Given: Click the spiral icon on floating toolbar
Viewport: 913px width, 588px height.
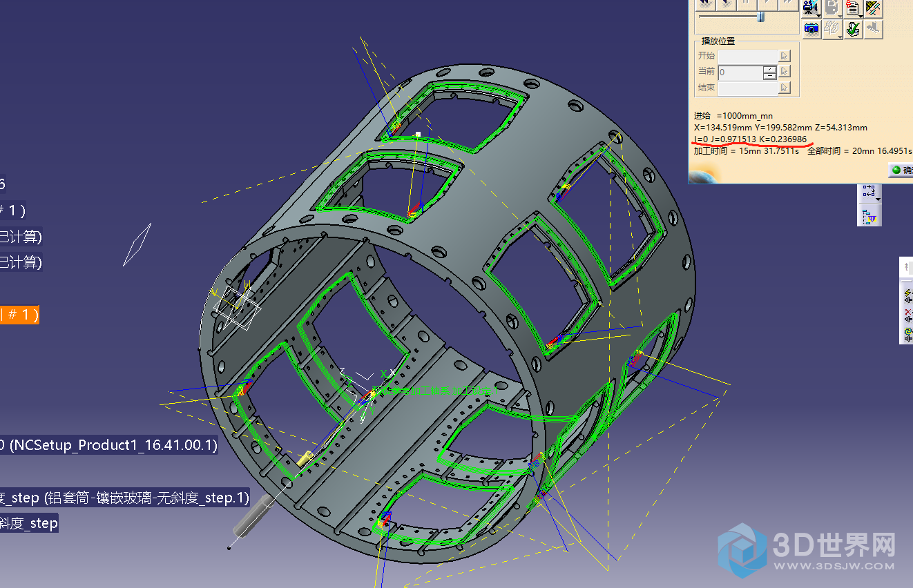Looking at the screenshot, I should (908, 333).
